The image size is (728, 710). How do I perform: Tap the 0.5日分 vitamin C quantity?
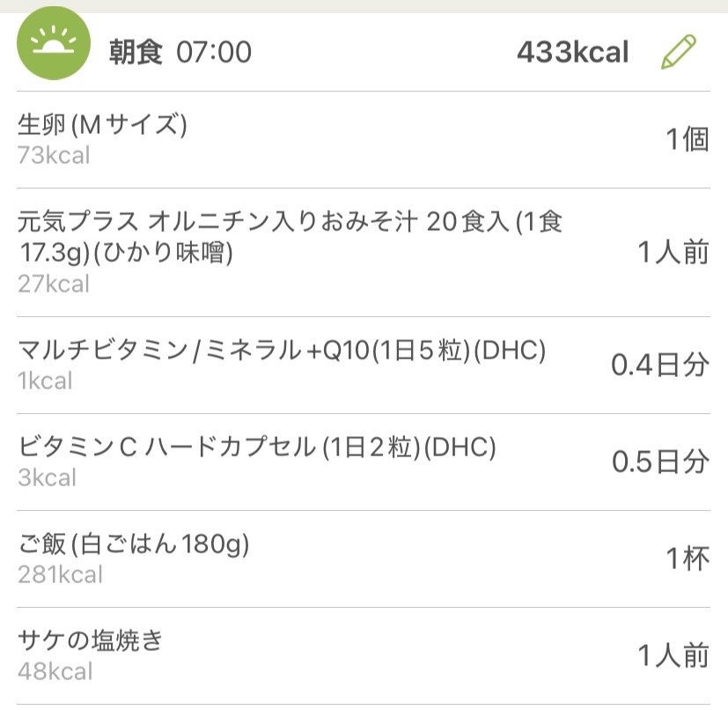click(x=660, y=462)
